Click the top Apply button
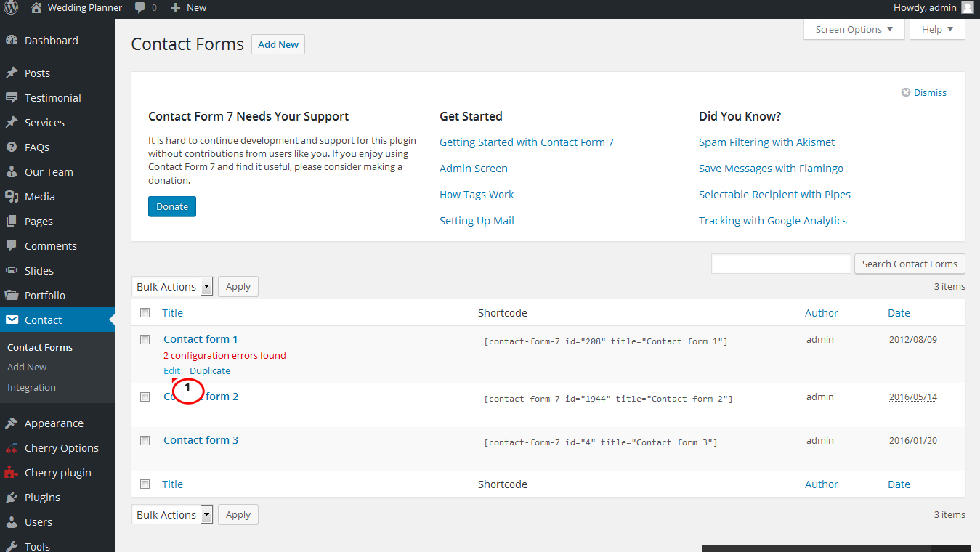The height and width of the screenshot is (552, 980). (x=238, y=286)
